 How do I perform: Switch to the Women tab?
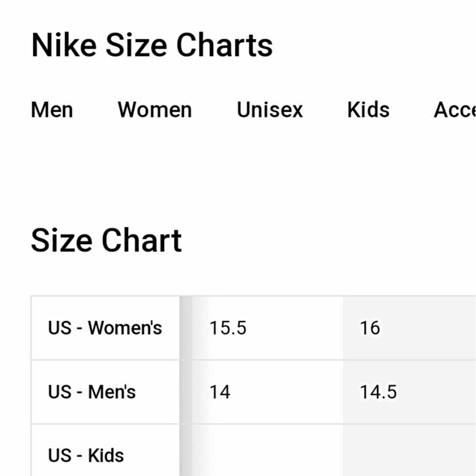(155, 110)
